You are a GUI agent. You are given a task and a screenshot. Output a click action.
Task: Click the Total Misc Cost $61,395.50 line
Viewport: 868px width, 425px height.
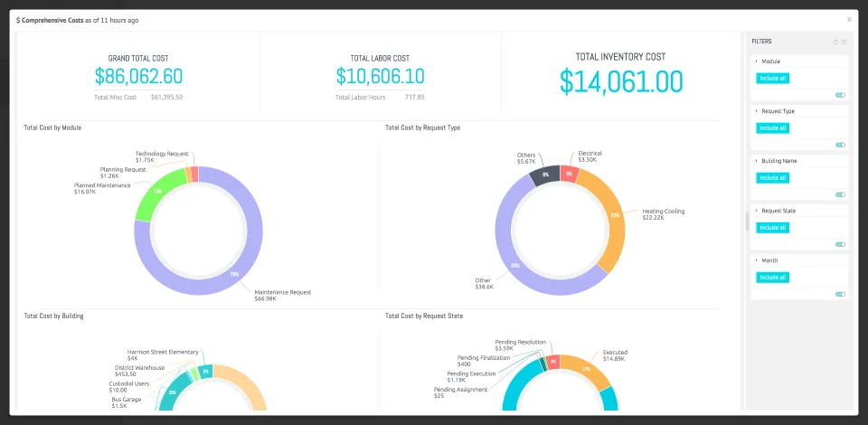point(138,97)
